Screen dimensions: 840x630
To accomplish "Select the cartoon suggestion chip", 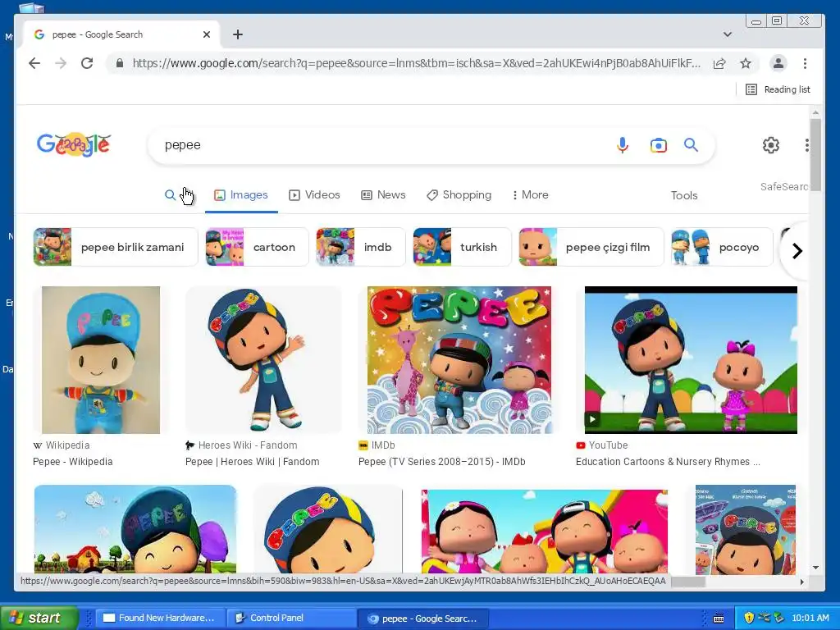I will coord(257,247).
